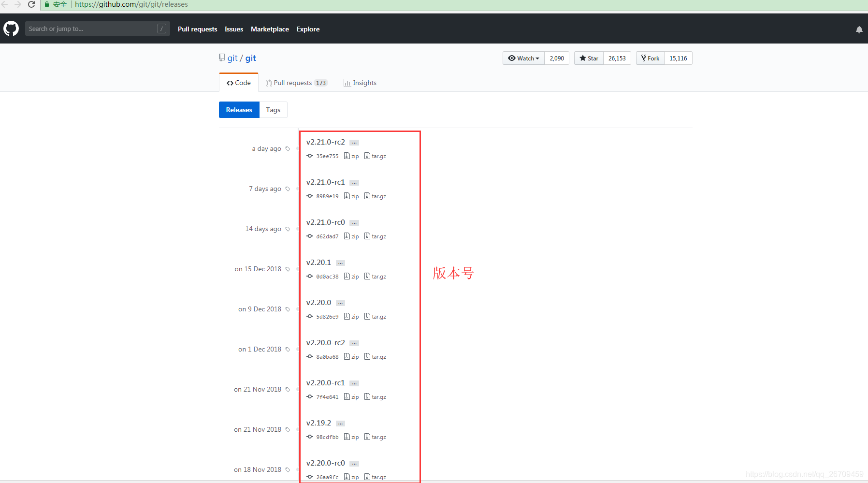Click the zip file icon for v2.20.1
The image size is (868, 483).
[347, 276]
